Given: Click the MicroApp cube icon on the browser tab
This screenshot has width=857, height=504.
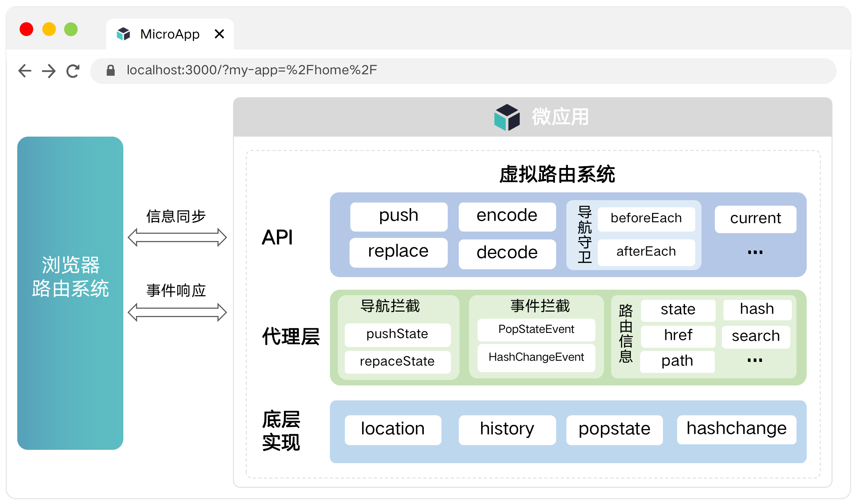Looking at the screenshot, I should click(x=123, y=34).
